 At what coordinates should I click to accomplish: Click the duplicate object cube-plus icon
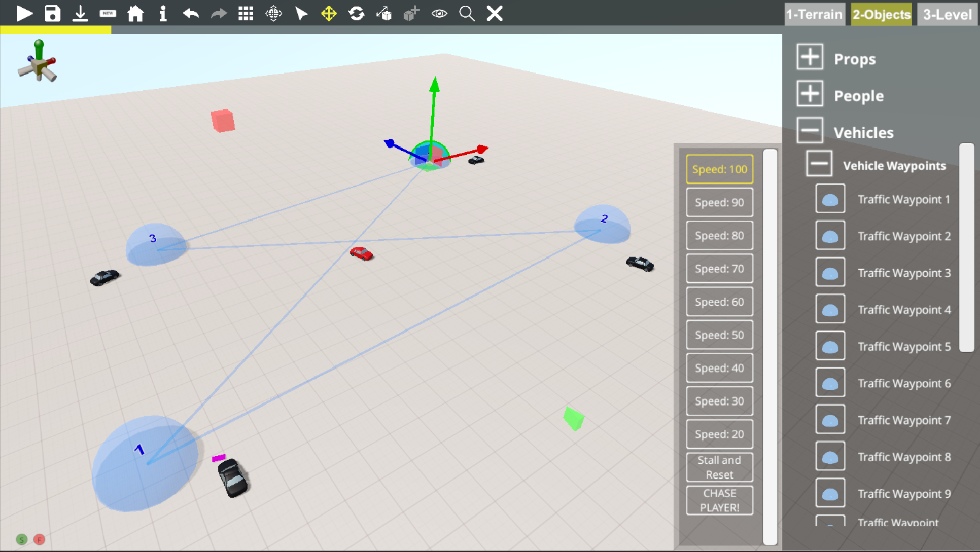[412, 13]
